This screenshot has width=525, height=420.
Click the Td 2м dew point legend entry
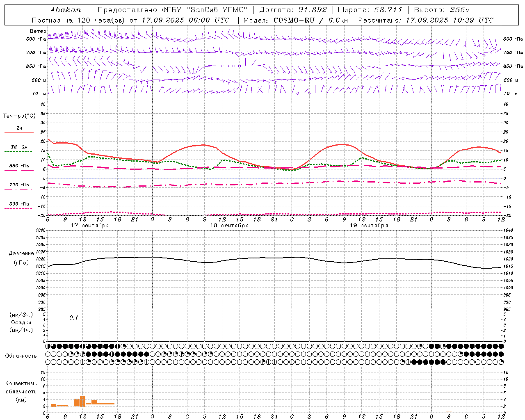tap(19, 147)
